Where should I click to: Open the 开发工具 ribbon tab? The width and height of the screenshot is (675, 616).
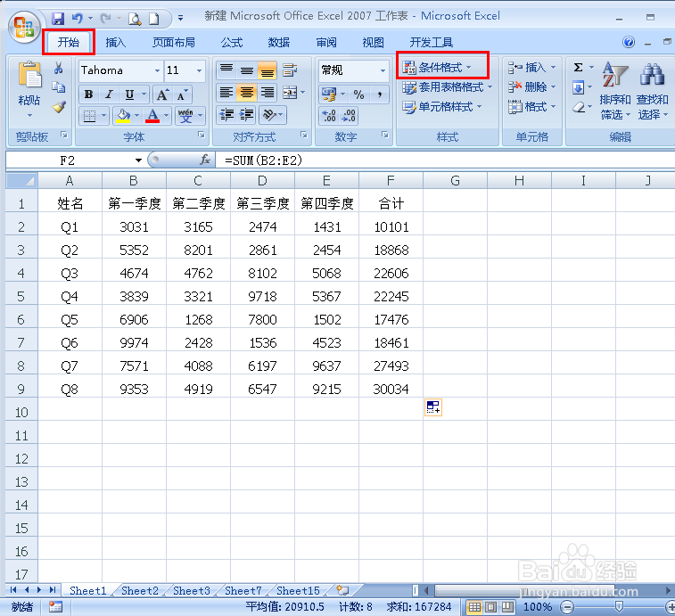pyautogui.click(x=431, y=42)
